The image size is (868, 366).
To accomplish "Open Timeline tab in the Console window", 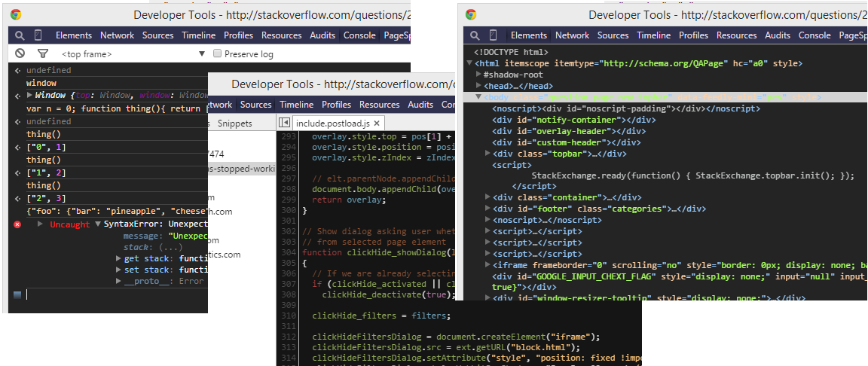I will point(199,35).
